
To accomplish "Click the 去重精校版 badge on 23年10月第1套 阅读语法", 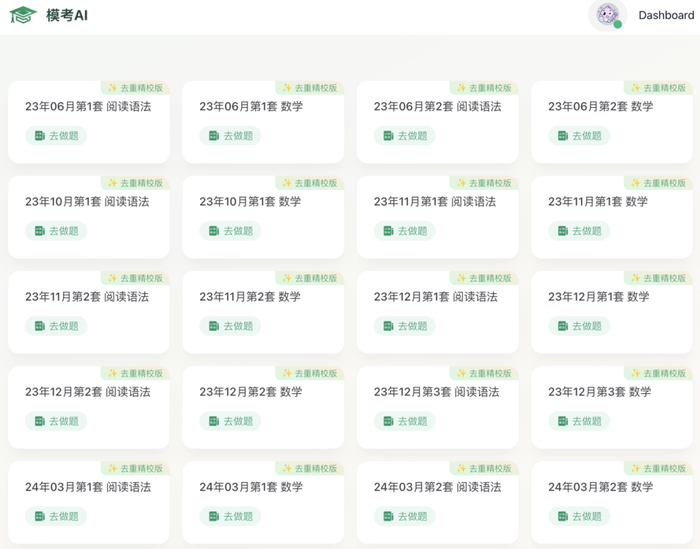I will tap(135, 183).
